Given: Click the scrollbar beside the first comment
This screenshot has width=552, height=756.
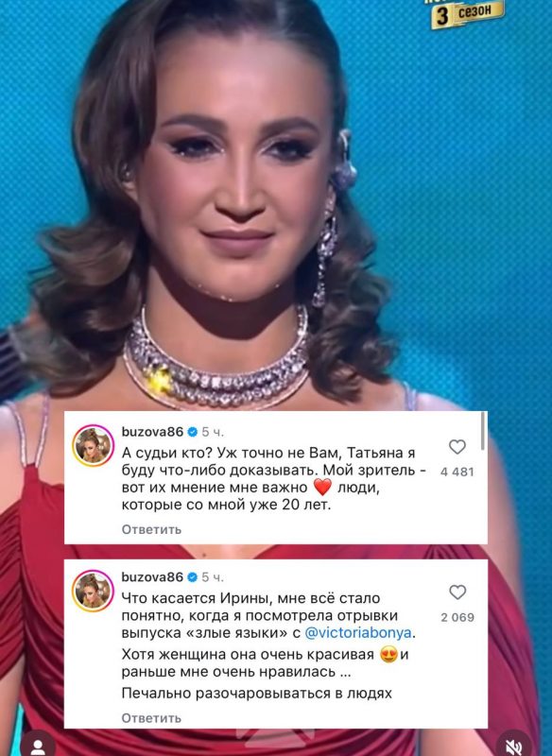Looking at the screenshot, I should (x=483, y=433).
